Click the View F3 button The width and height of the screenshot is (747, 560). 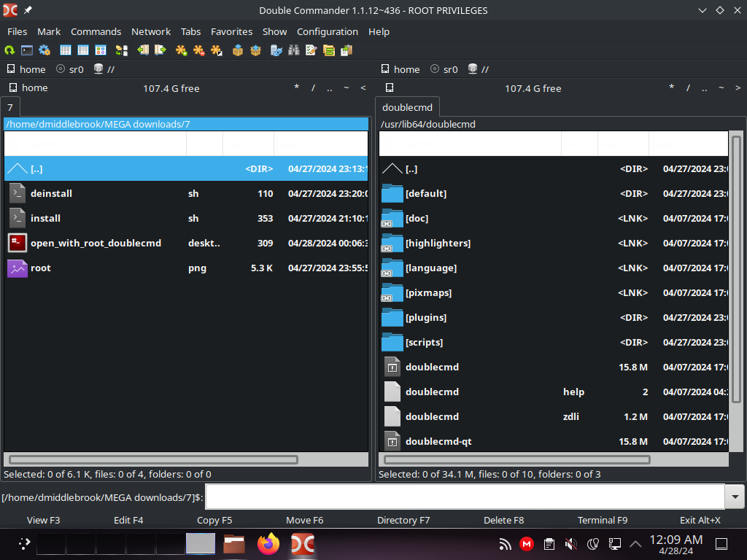click(43, 520)
